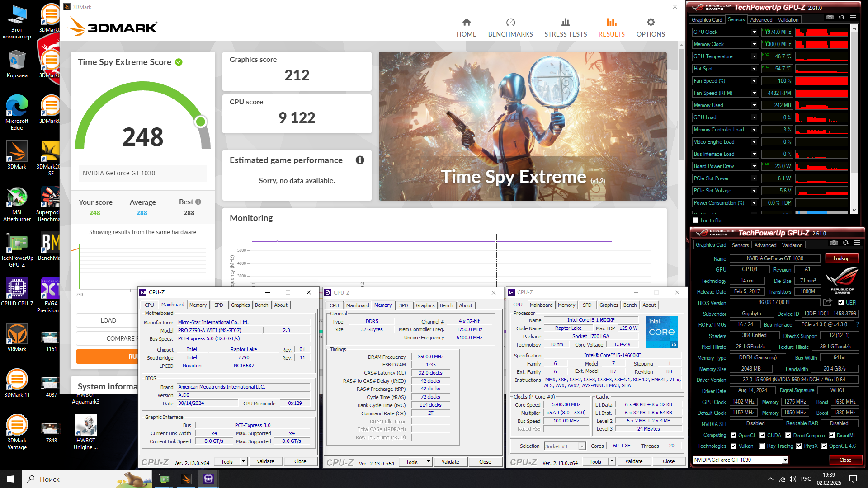Switch to Validation tab in GPU-Z Graphics Card window
Image resolution: width=868 pixels, height=488 pixels.
point(793,245)
